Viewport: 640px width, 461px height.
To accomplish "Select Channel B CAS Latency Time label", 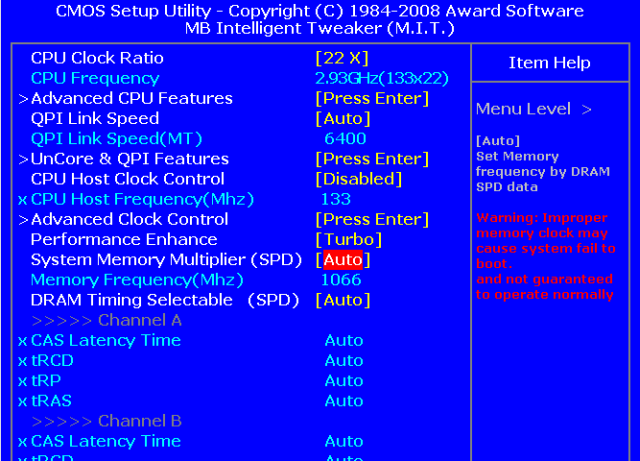I will (x=106, y=441).
